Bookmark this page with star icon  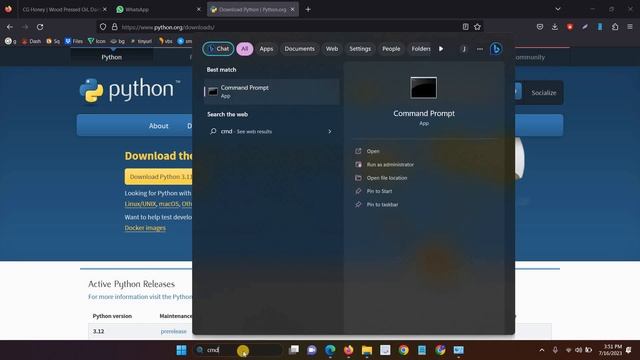point(478,27)
